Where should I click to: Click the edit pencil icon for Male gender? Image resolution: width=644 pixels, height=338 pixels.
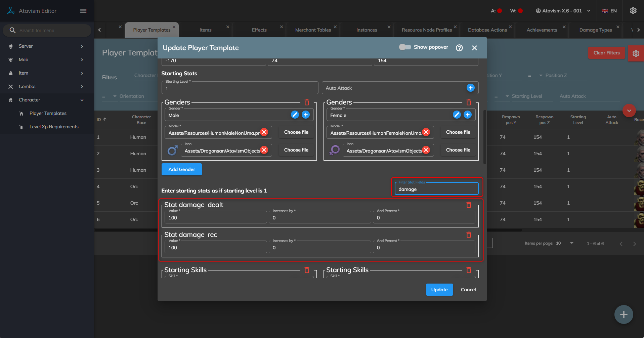point(295,115)
